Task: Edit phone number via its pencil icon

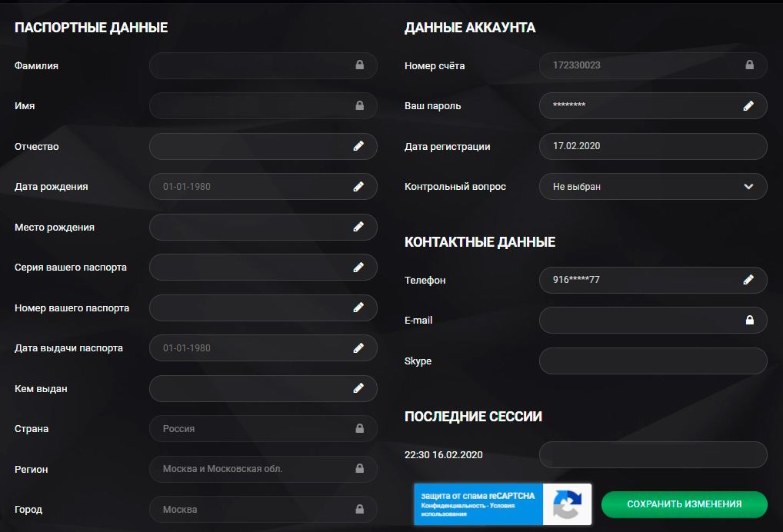Action: pyautogui.click(x=748, y=280)
